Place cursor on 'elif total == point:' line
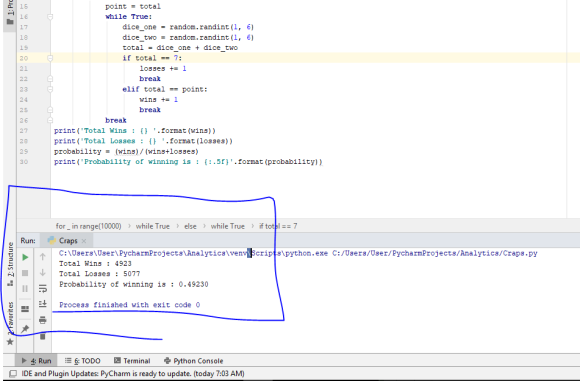The width and height of the screenshot is (580, 381). tap(165, 89)
